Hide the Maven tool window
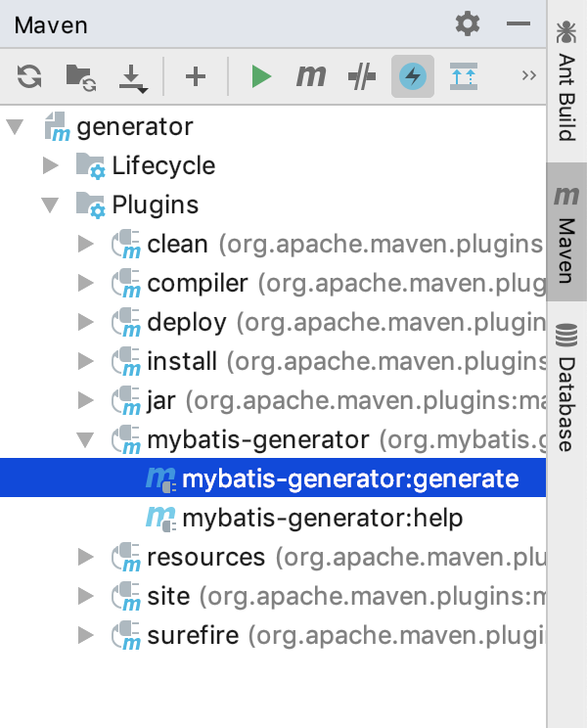This screenshot has height=728, width=587. pos(518,24)
